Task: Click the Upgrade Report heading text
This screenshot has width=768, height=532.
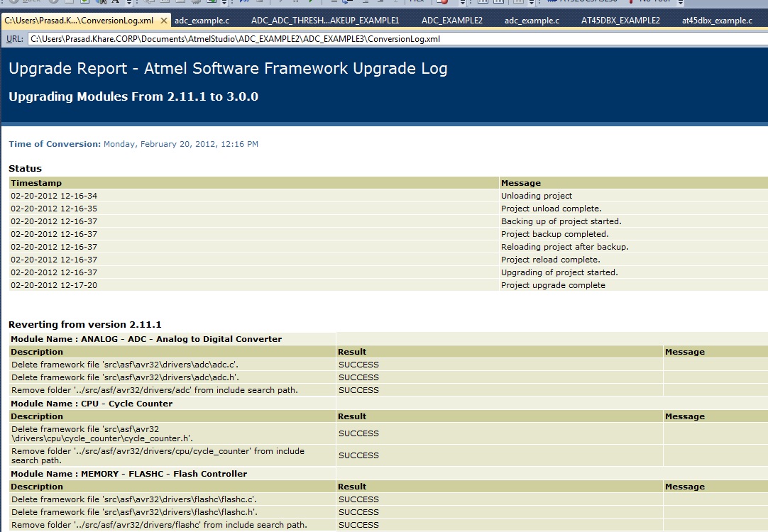Action: [229, 68]
